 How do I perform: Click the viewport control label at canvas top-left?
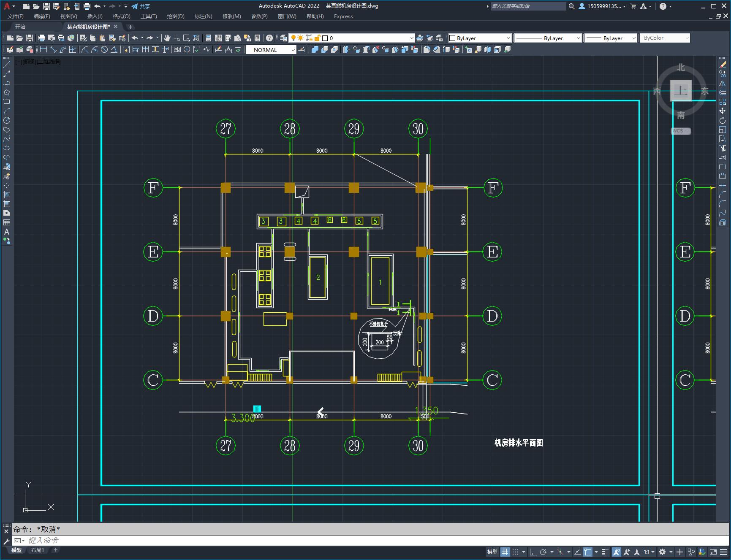tap(38, 62)
